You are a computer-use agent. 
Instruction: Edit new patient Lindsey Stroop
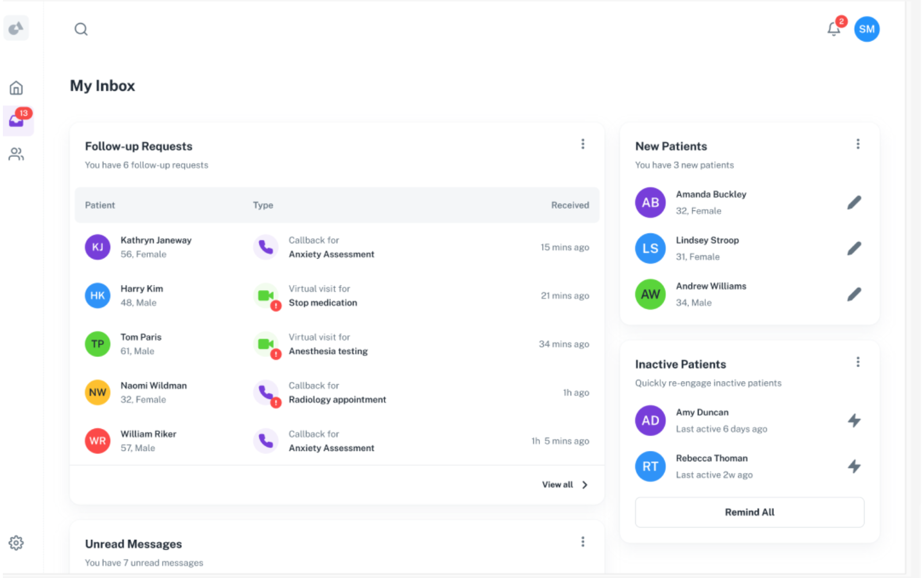coord(854,248)
